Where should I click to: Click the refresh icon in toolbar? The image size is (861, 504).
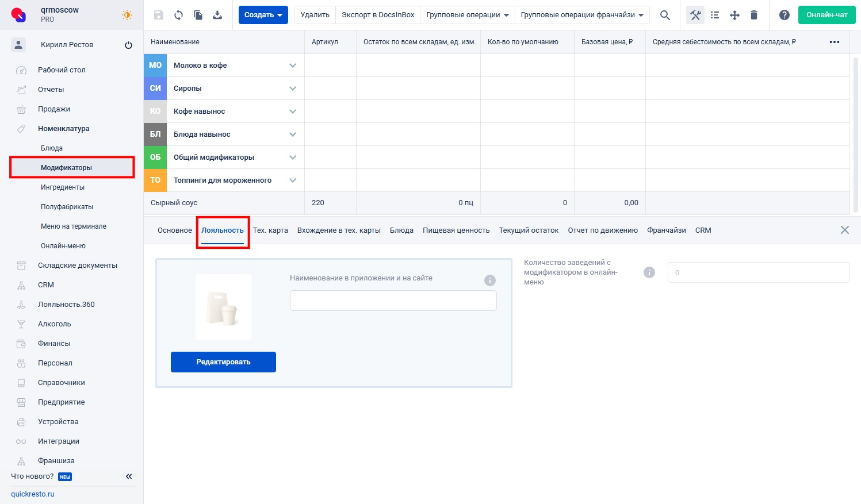178,15
